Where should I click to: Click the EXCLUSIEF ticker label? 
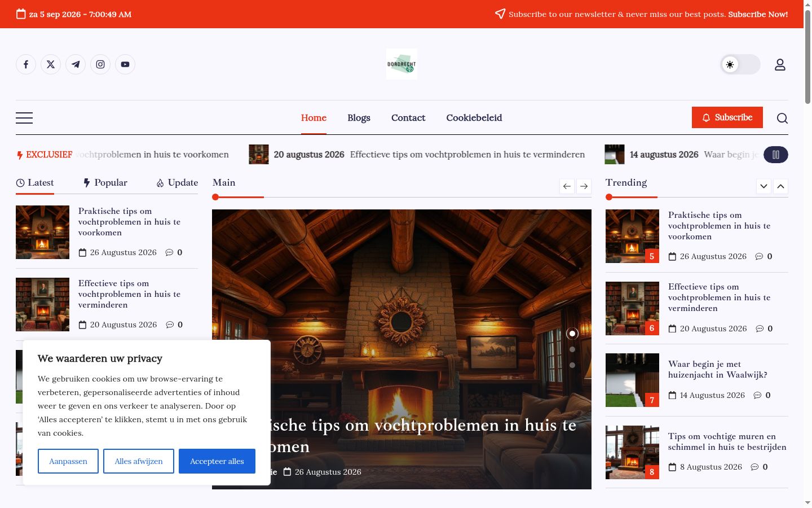pos(45,155)
